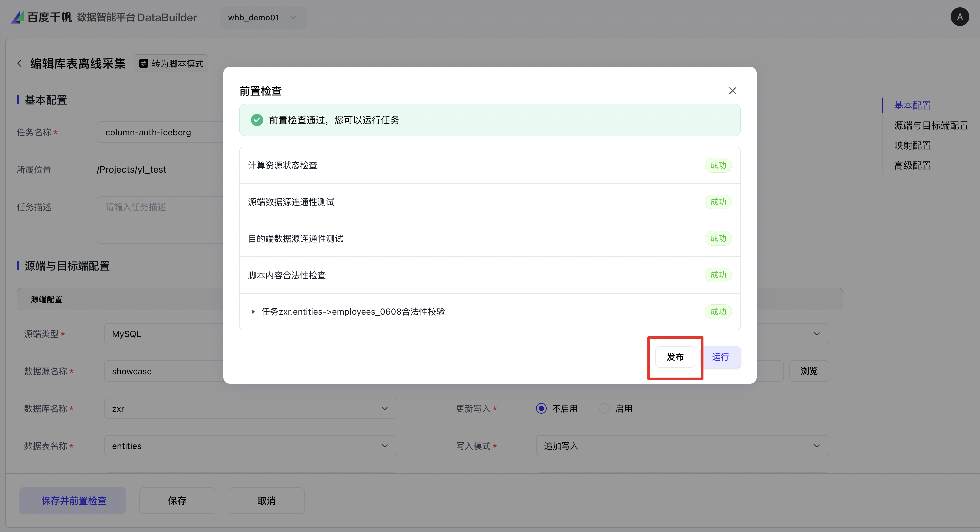
Task: Open the 源端类型 MySQL dropdown
Action: 164,334
